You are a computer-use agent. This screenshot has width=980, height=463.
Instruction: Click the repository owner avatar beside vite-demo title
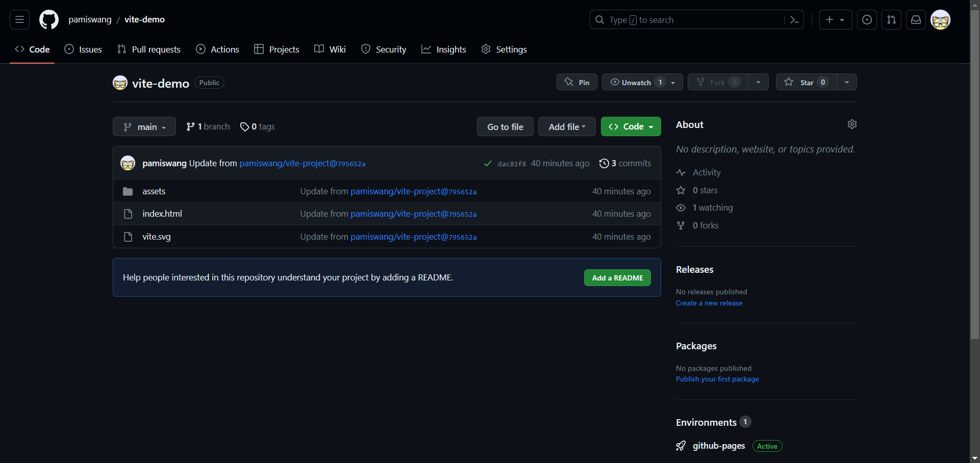[x=120, y=83]
